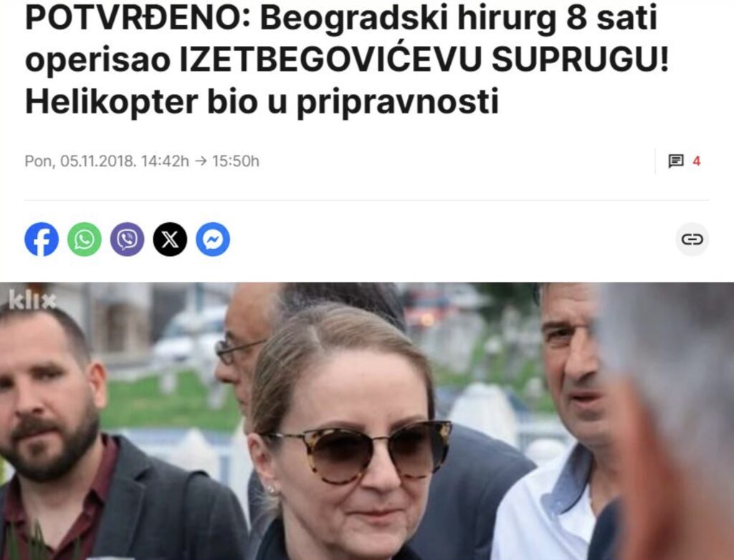
Task: Send the article through Messenger
Action: click(x=212, y=239)
